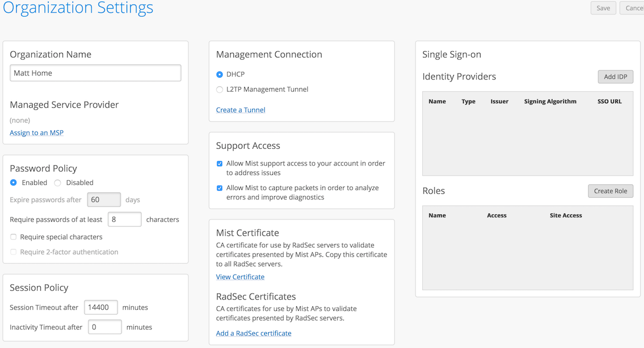Image resolution: width=644 pixels, height=348 pixels.
Task: Uncheck Allow Mist support access checkbox
Action: click(x=219, y=164)
